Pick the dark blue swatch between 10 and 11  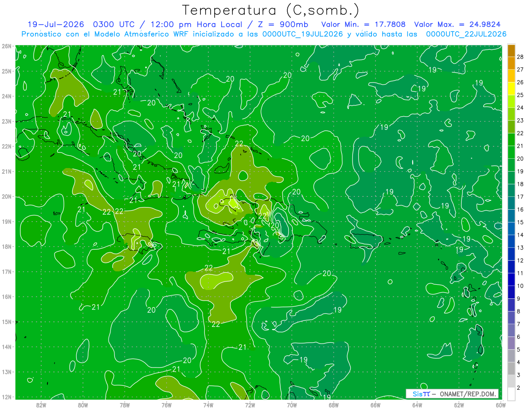[511, 279]
